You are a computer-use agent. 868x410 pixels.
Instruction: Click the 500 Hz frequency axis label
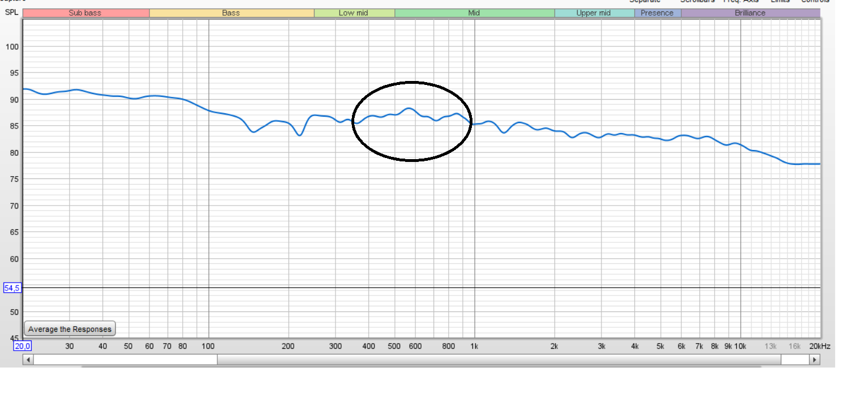click(394, 346)
